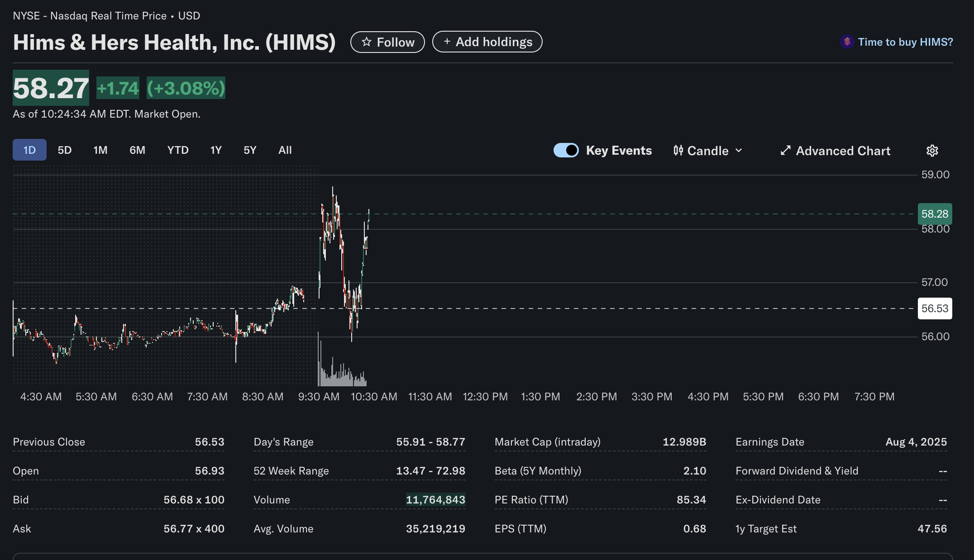This screenshot has height=560, width=974.
Task: Switch to the 5D range tab
Action: [65, 150]
